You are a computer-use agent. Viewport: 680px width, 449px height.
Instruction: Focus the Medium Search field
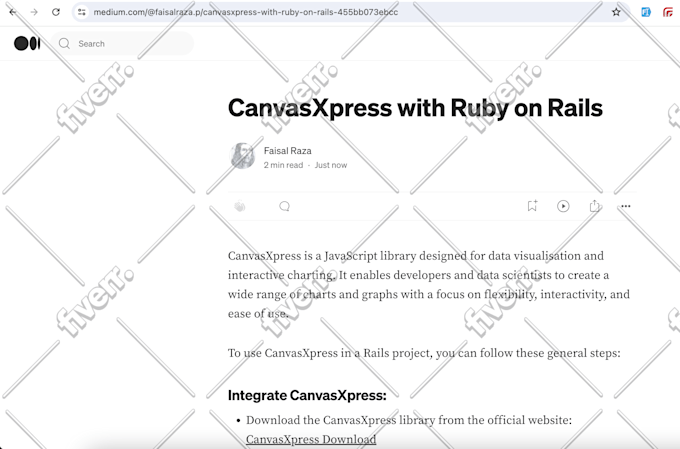[122, 43]
